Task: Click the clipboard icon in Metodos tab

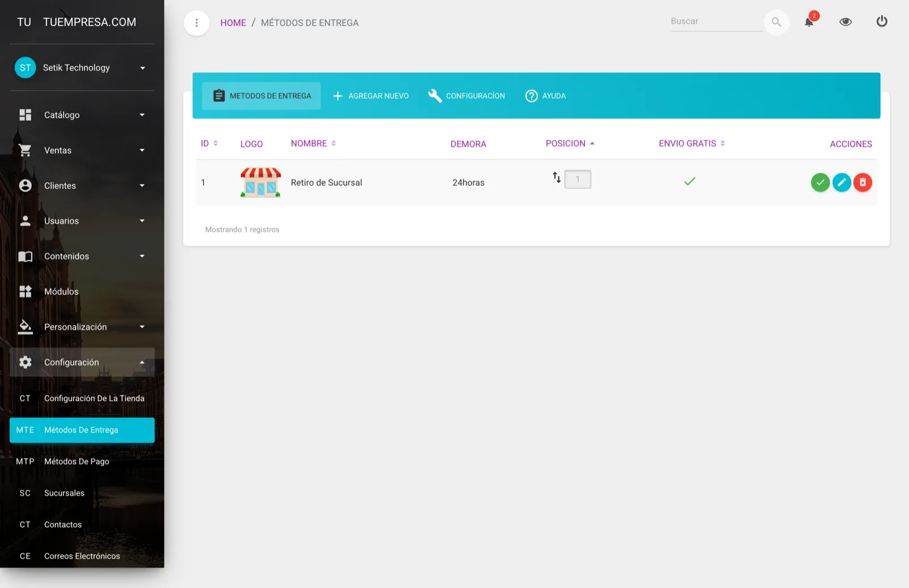Action: 219,95
